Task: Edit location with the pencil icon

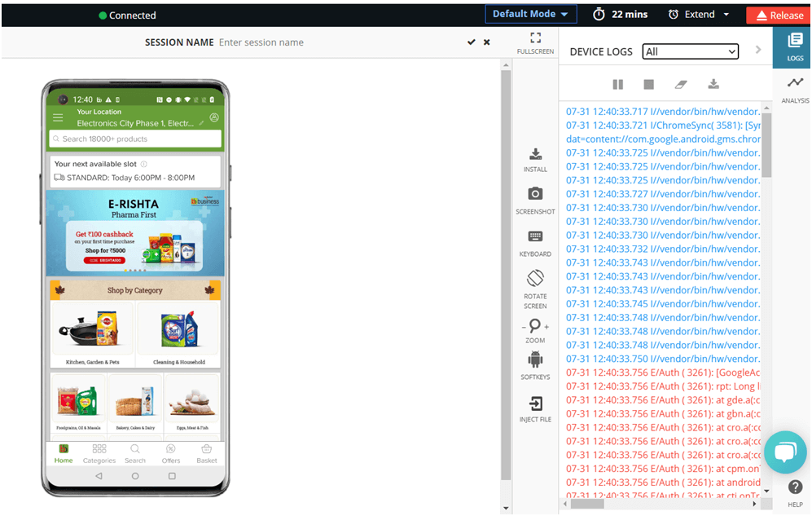Action: click(x=201, y=123)
